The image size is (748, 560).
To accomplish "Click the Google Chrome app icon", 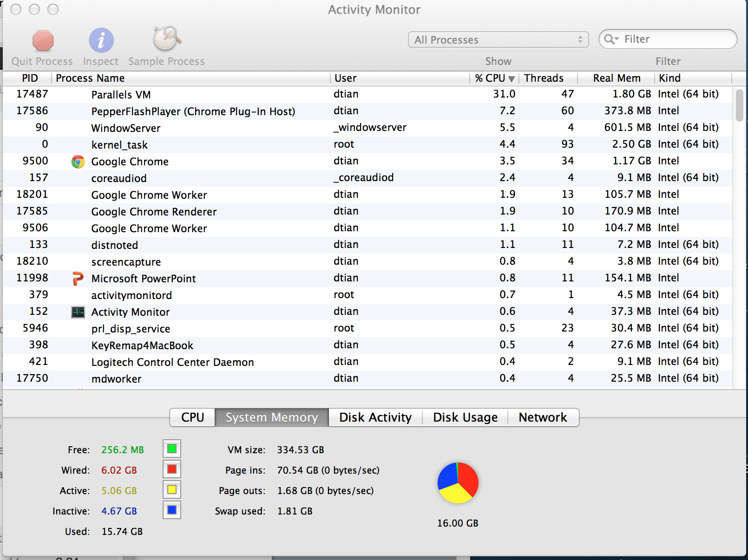I will coord(78,162).
